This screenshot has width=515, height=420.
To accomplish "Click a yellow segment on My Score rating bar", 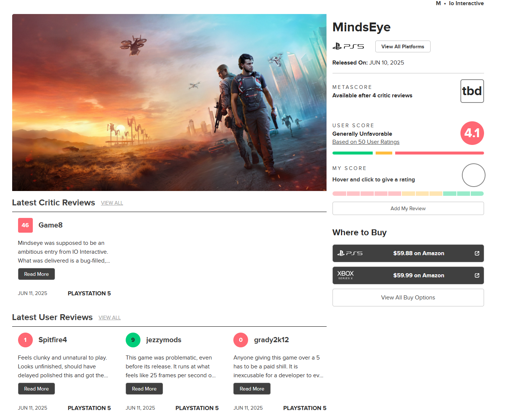I will click(x=422, y=194).
